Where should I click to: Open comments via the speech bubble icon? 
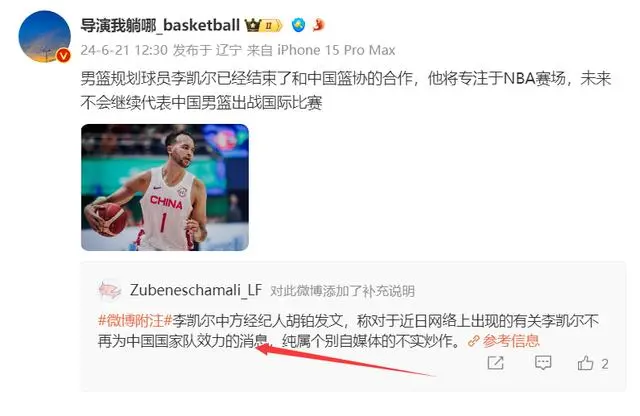tap(543, 363)
